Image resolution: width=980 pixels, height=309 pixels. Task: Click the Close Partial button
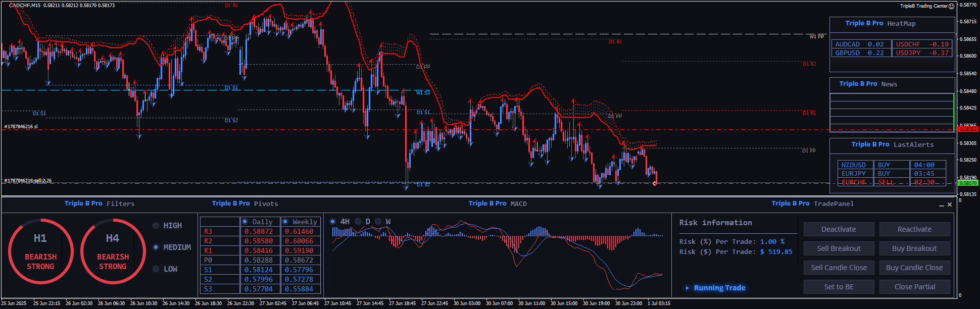click(914, 287)
